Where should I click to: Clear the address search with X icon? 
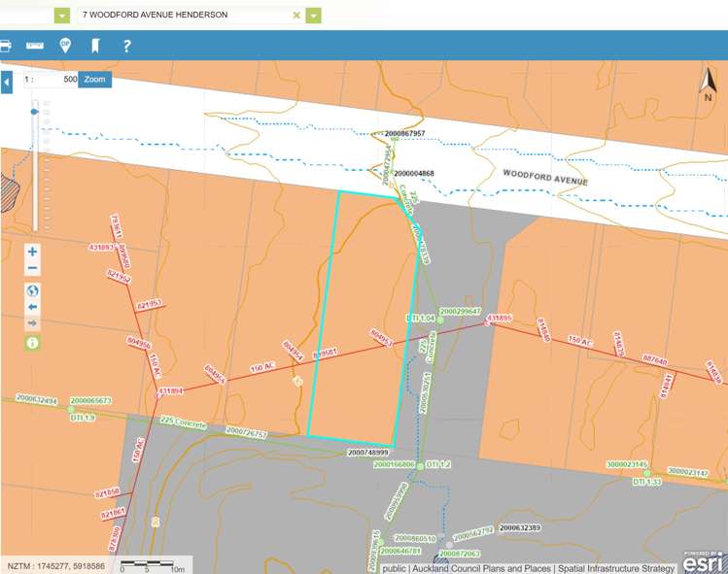coord(296,16)
